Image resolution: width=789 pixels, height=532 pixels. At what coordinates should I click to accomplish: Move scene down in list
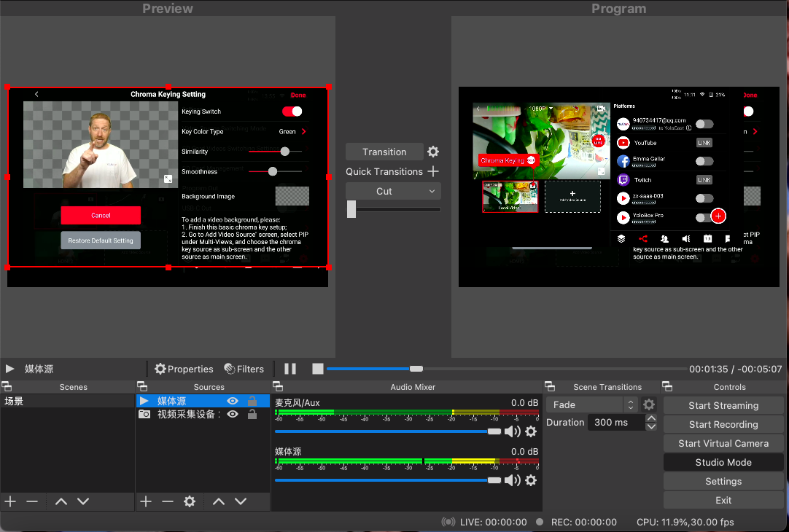83,501
